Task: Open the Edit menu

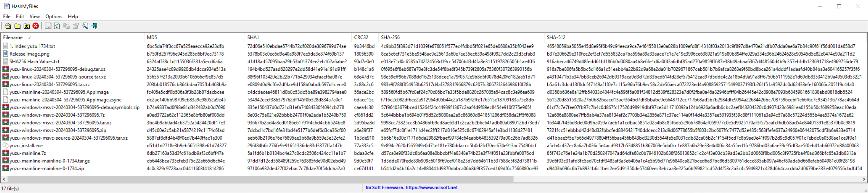Action: click(20, 16)
